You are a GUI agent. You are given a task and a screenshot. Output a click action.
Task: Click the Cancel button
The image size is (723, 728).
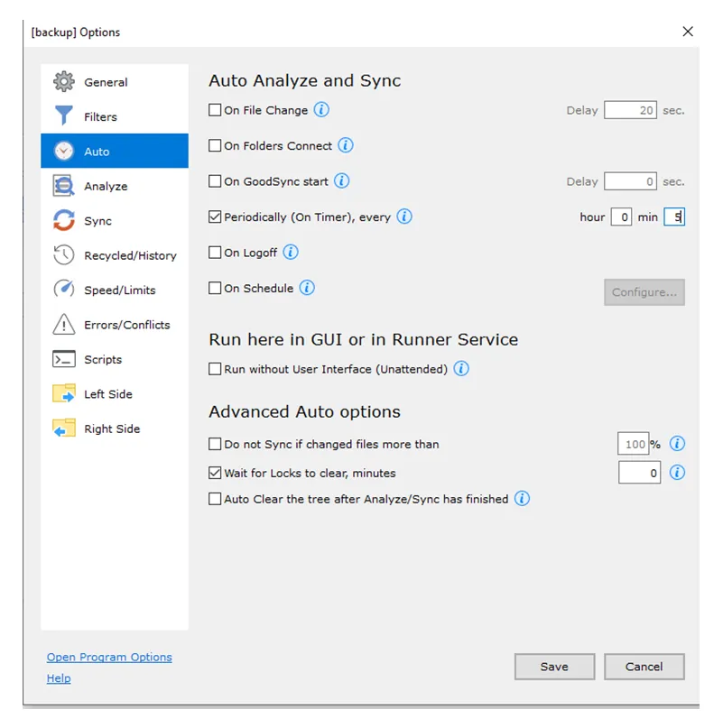point(644,667)
